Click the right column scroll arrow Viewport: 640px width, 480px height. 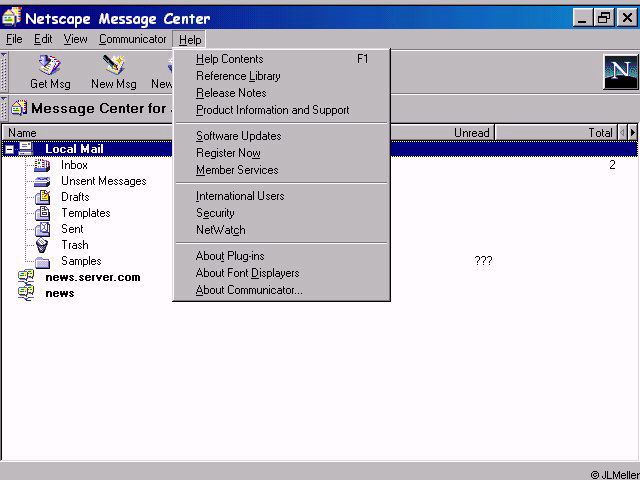(x=633, y=133)
